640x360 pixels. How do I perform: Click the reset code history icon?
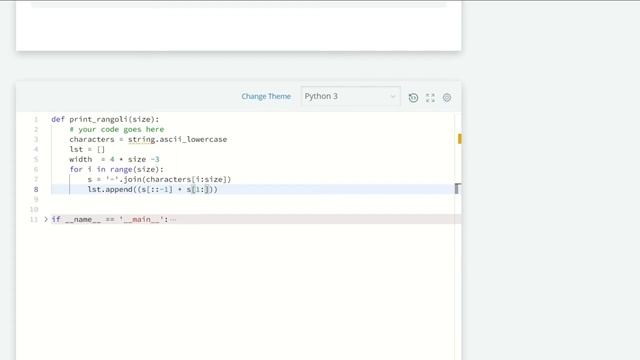coord(413,98)
